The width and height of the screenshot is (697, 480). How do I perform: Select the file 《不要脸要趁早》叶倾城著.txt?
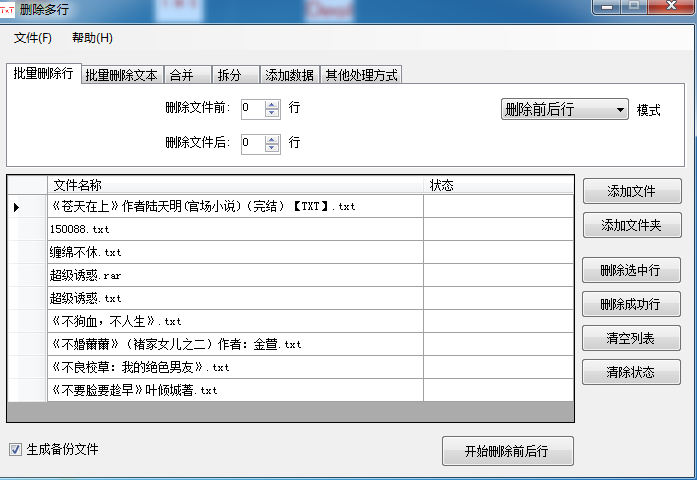235,390
